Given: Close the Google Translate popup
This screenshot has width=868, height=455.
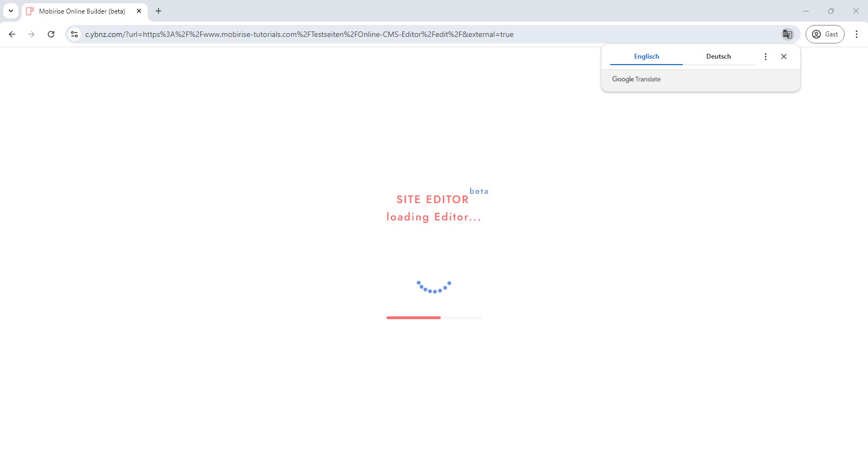Looking at the screenshot, I should coord(784,56).
